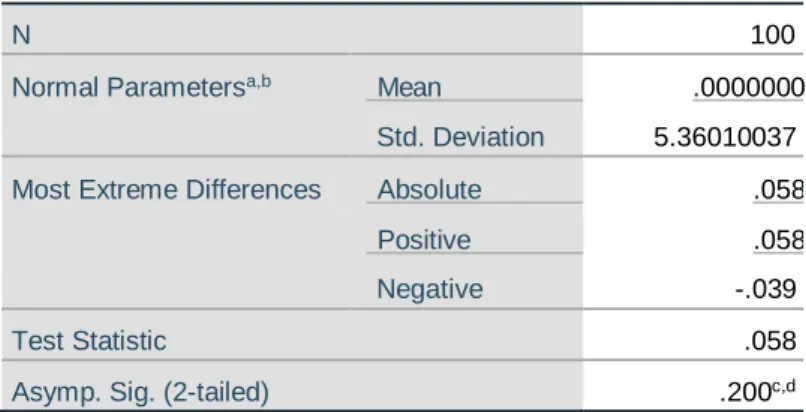The width and height of the screenshot is (806, 412).
Task: Click the Asymp. Sig. (2-tailed) label
Action: (x=140, y=392)
